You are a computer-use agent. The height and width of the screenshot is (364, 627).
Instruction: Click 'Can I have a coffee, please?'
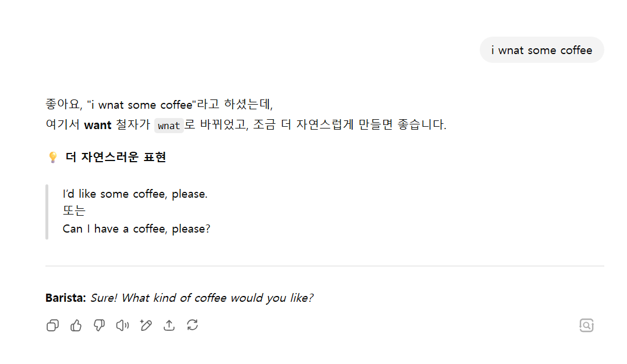136,229
